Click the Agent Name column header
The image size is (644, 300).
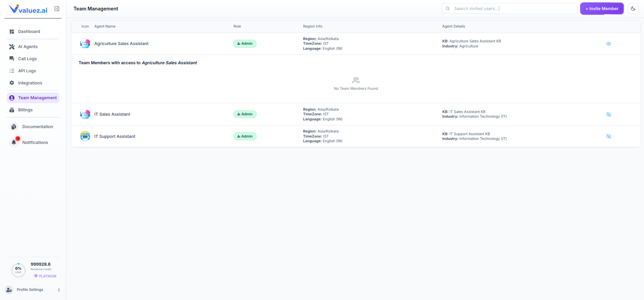point(105,26)
